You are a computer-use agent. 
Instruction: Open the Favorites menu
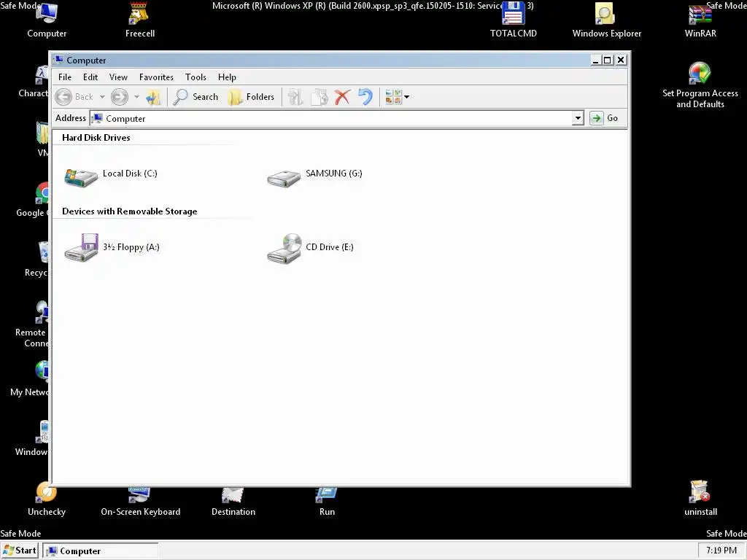(x=156, y=77)
